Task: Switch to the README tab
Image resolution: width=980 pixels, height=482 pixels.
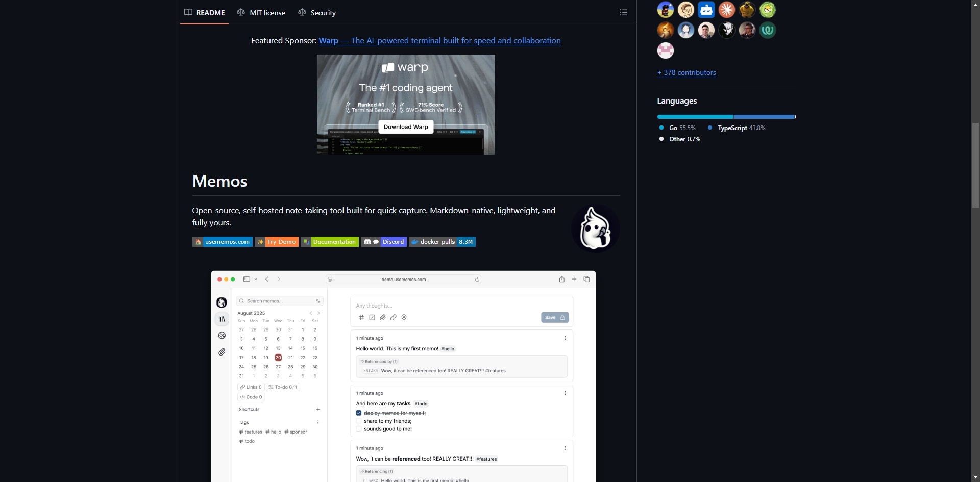Action: [204, 12]
